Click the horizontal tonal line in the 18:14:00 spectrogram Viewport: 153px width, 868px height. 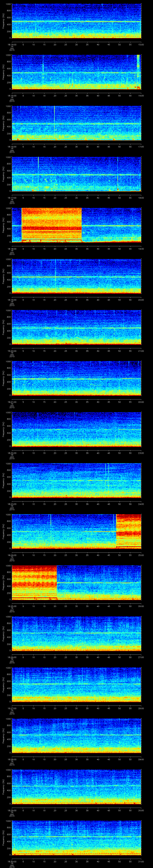tap(77, 22)
